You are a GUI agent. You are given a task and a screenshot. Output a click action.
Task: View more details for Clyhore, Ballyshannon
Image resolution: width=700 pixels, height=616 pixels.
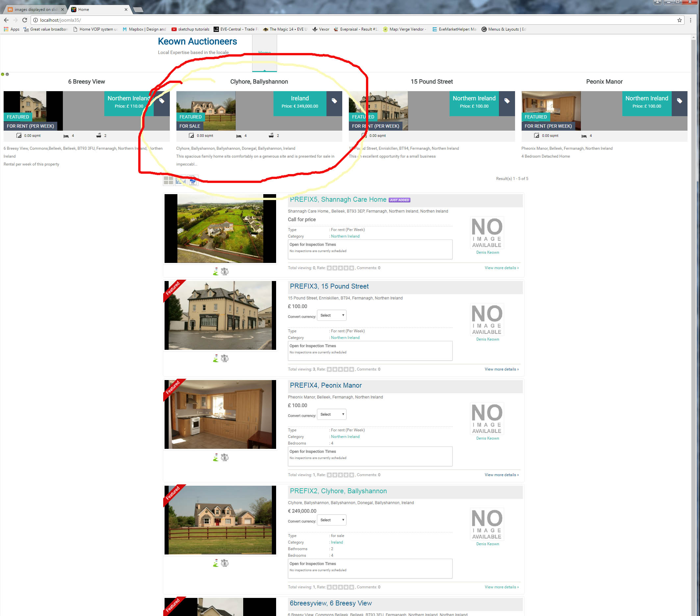click(x=501, y=587)
